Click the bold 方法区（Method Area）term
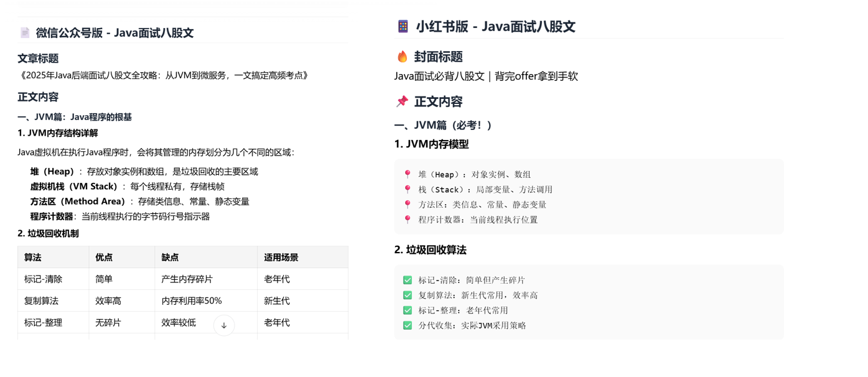Image resolution: width=868 pixels, height=377 pixels. coord(78,202)
